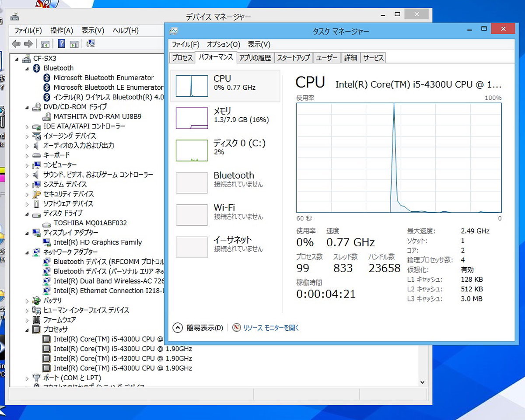Viewport: 525px width, 420px height.
Task: Click the Bluetooth デバイス (RFCOMM) adapter icon
Action: click(47, 262)
